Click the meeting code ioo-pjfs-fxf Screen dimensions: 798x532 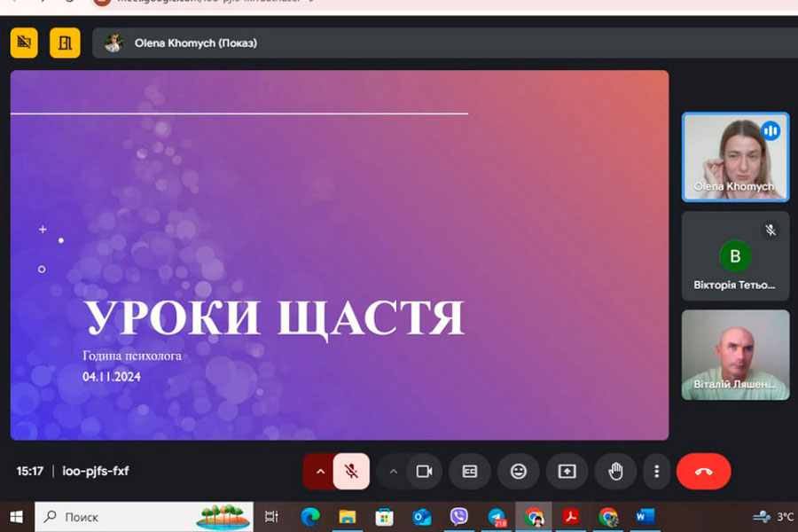96,471
